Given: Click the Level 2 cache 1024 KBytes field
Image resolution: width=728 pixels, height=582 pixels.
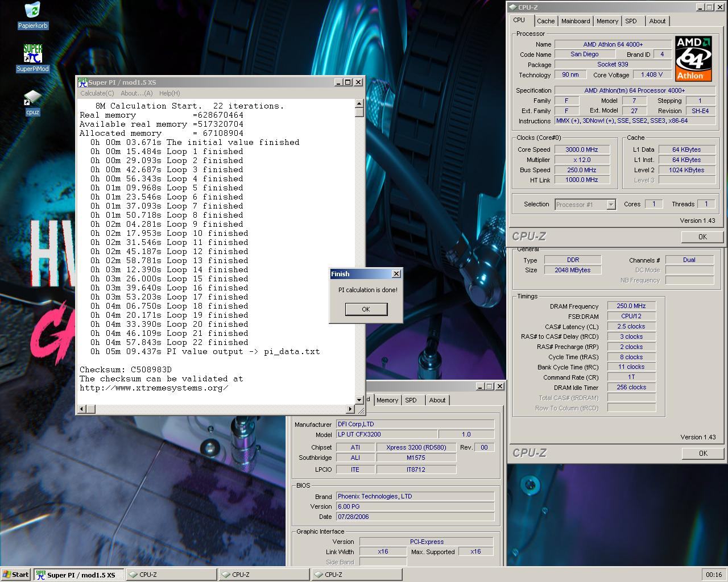Looking at the screenshot, I should pyautogui.click(x=687, y=170).
